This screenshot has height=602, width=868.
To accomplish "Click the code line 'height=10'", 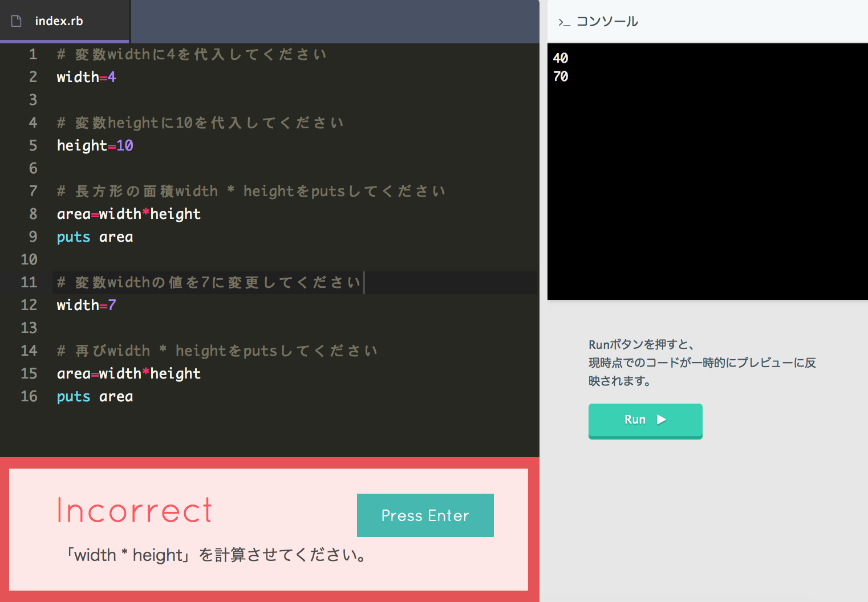I will click(x=95, y=145).
